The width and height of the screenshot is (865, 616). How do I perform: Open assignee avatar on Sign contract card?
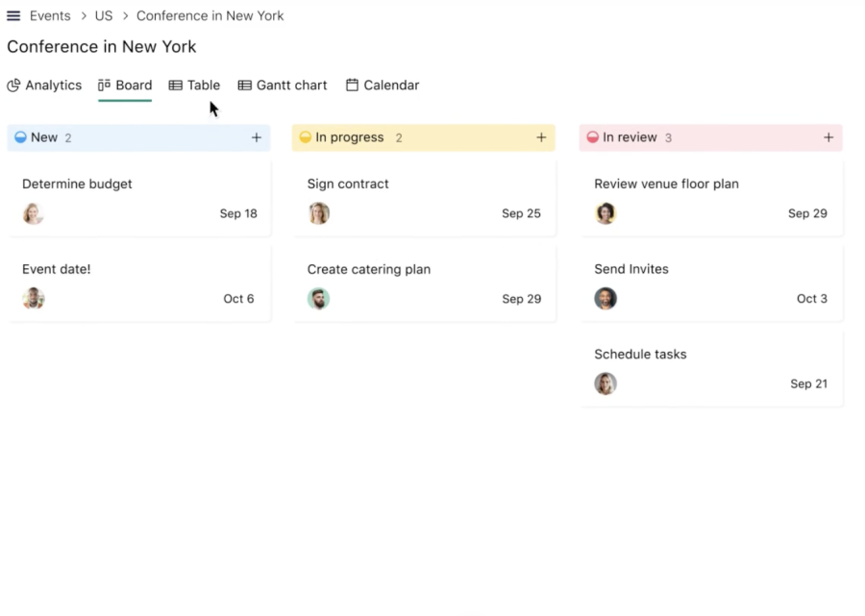point(318,213)
